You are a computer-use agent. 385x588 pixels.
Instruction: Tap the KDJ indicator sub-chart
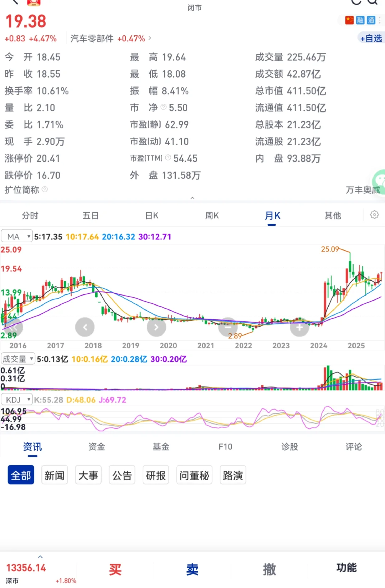click(x=192, y=418)
